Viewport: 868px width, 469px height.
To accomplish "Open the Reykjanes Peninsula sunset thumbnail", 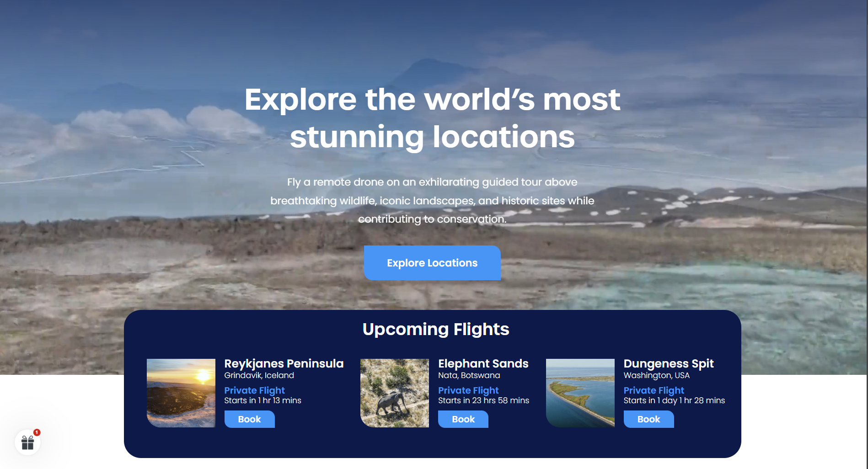I will (x=181, y=393).
